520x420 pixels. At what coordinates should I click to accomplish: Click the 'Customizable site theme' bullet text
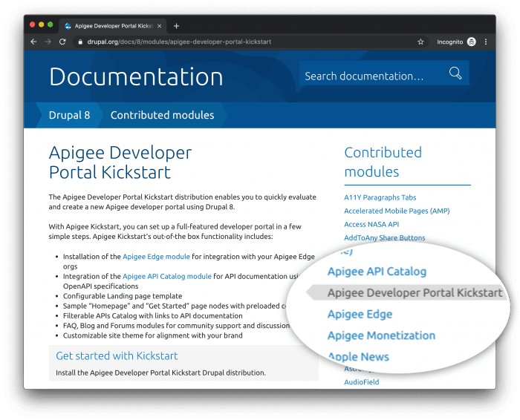[152, 335]
